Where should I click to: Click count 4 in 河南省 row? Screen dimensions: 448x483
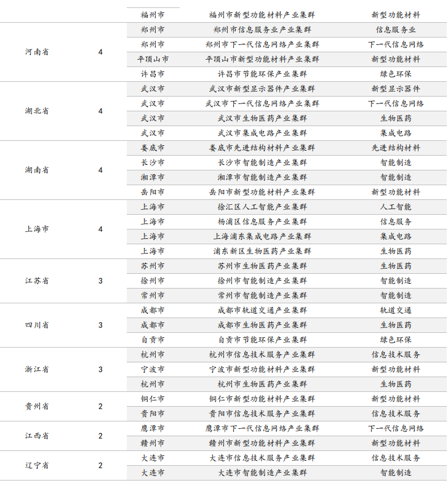tap(100, 52)
